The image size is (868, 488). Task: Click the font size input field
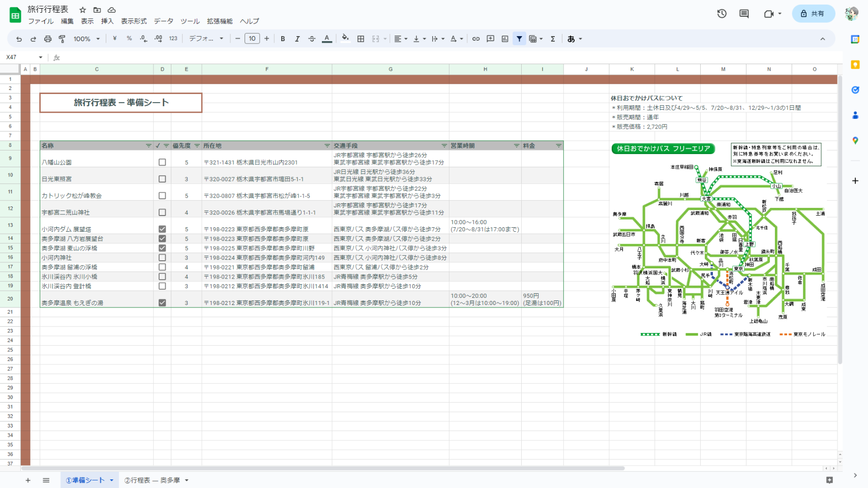tap(252, 39)
